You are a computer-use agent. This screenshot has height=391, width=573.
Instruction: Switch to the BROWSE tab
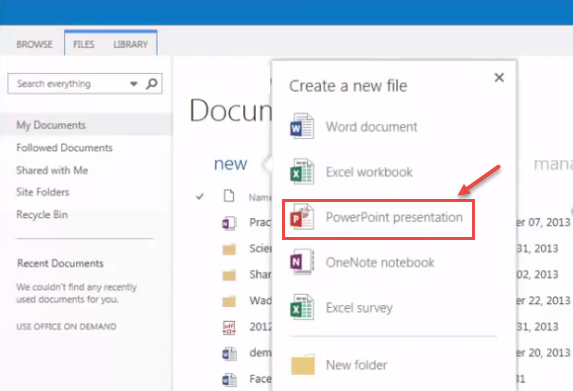pyautogui.click(x=34, y=45)
